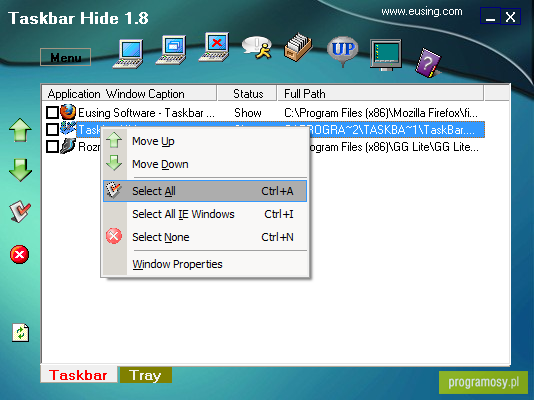
Task: Tick the checkbox for Eusing Software row
Action: 52,113
